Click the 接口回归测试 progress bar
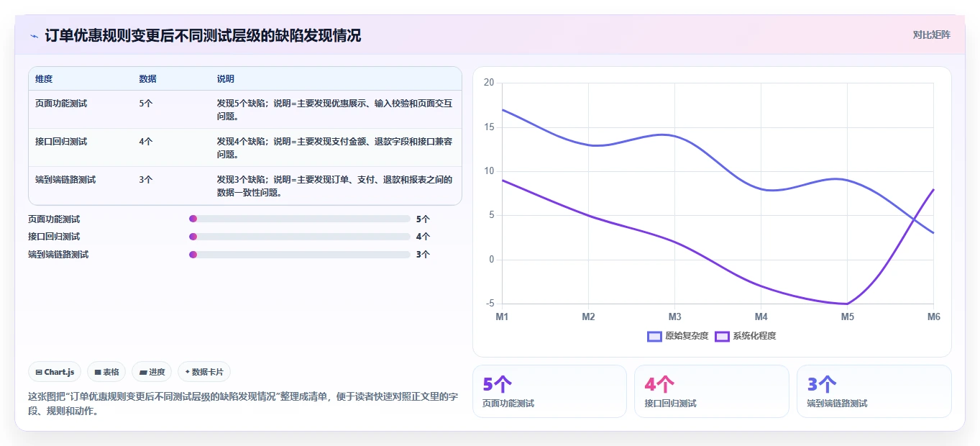 click(300, 237)
